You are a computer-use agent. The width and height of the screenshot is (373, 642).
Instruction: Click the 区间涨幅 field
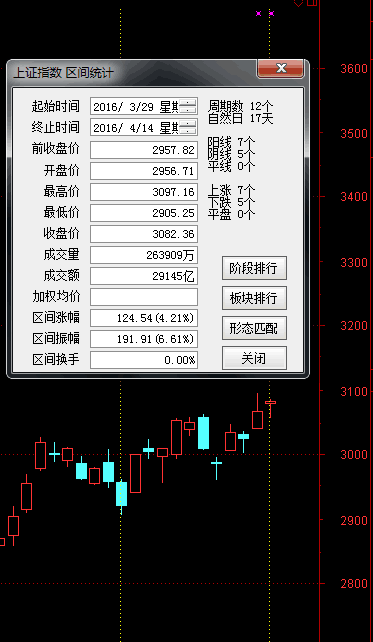[144, 318]
